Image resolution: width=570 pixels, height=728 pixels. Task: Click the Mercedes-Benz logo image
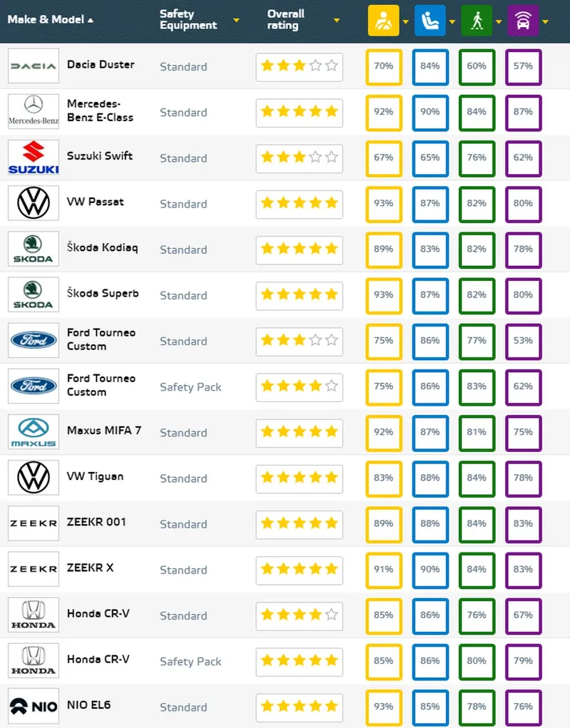point(33,111)
